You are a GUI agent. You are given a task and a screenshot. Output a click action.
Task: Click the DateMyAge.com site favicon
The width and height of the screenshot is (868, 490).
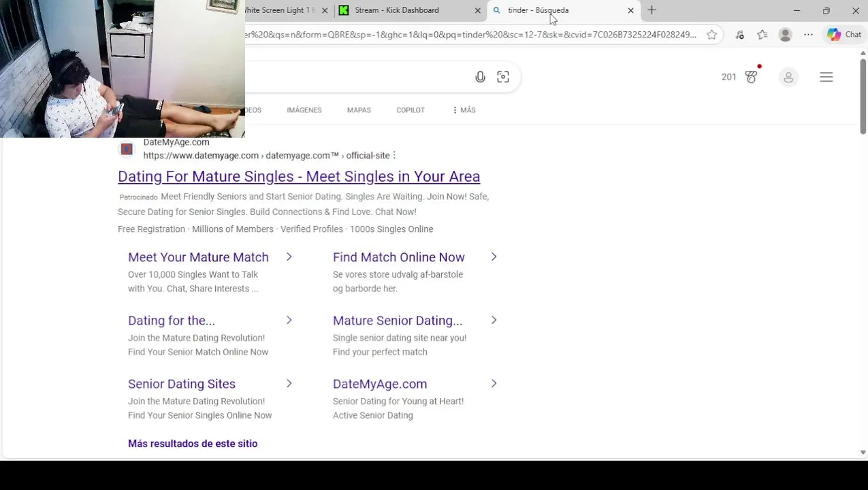[127, 149]
